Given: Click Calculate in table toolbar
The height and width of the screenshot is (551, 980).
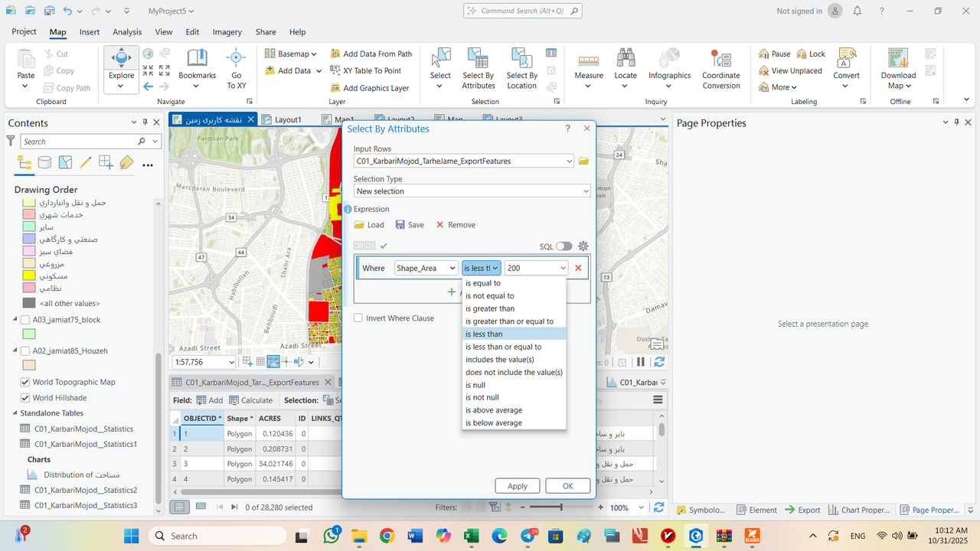Looking at the screenshot, I should click(x=250, y=400).
